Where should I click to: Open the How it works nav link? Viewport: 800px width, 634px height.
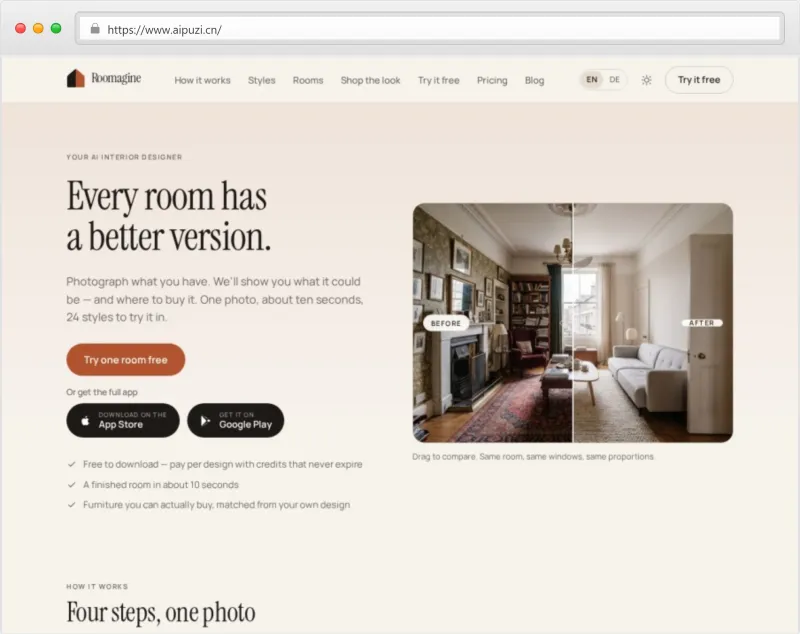pos(203,80)
